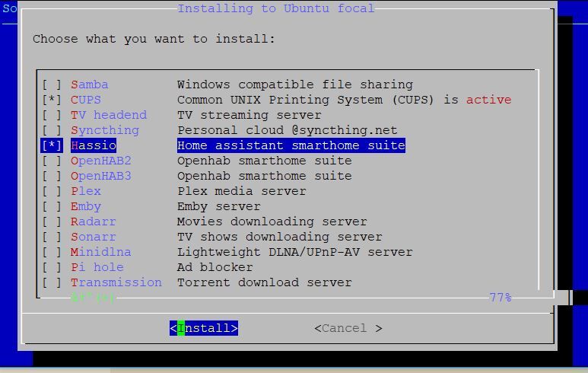Click 'Plex media server' description
The image size is (588, 373).
coord(242,191)
